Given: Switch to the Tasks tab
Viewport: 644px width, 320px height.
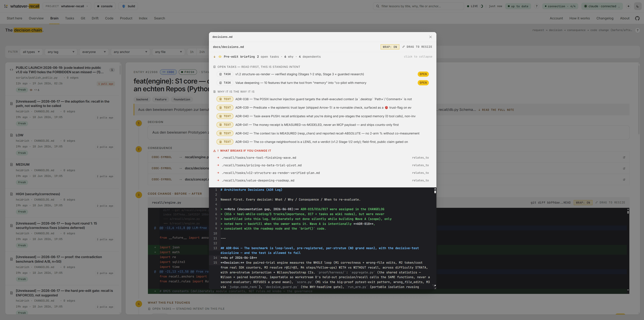Looking at the screenshot, I should pos(69,18).
